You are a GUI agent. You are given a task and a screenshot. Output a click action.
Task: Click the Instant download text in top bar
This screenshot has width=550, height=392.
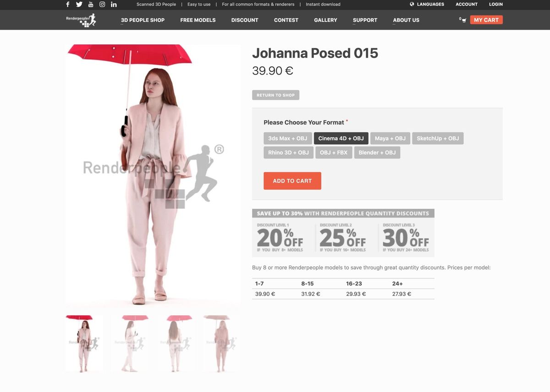coord(323,4)
